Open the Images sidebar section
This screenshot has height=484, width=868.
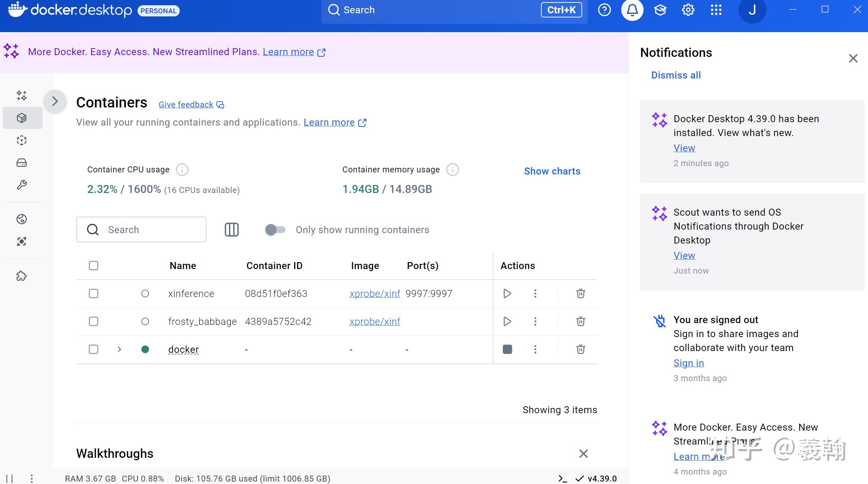click(22, 140)
